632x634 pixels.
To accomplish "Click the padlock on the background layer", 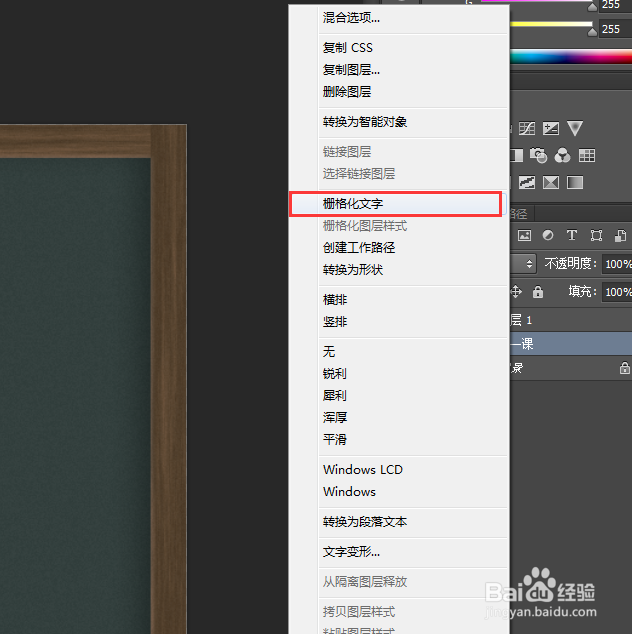I will pyautogui.click(x=625, y=368).
